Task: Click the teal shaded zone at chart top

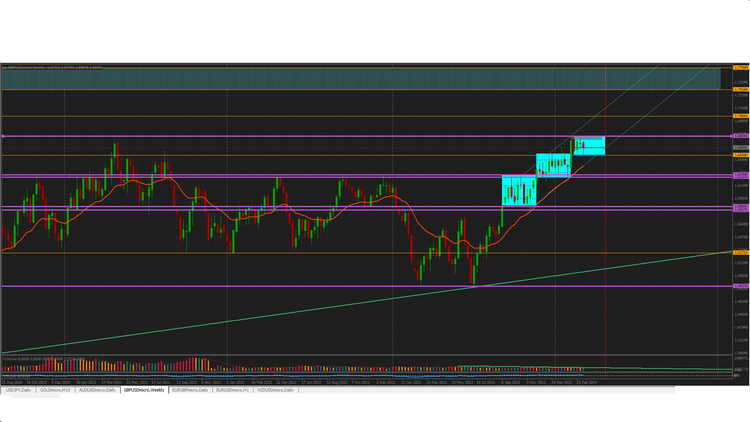Action: (x=361, y=78)
